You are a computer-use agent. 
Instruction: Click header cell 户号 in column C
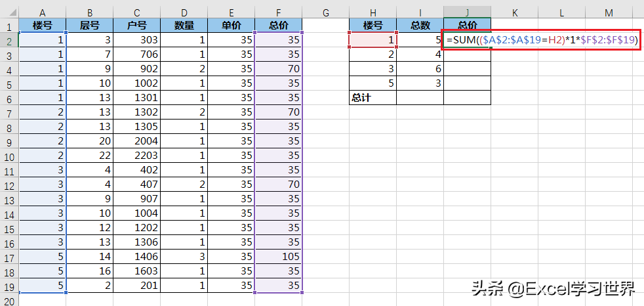tap(137, 26)
